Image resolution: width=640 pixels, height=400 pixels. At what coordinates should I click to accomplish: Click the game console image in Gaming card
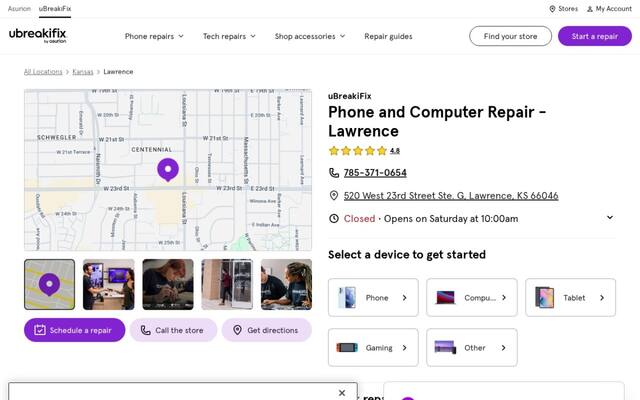[347, 347]
